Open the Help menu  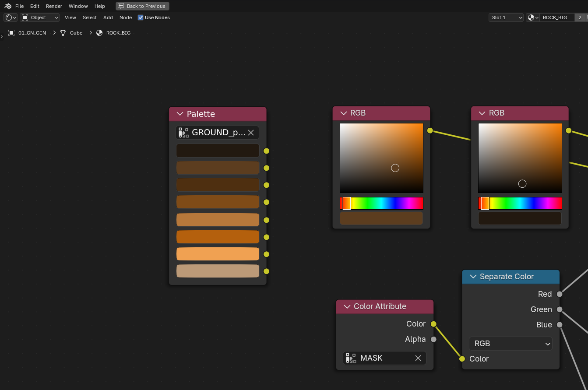100,6
